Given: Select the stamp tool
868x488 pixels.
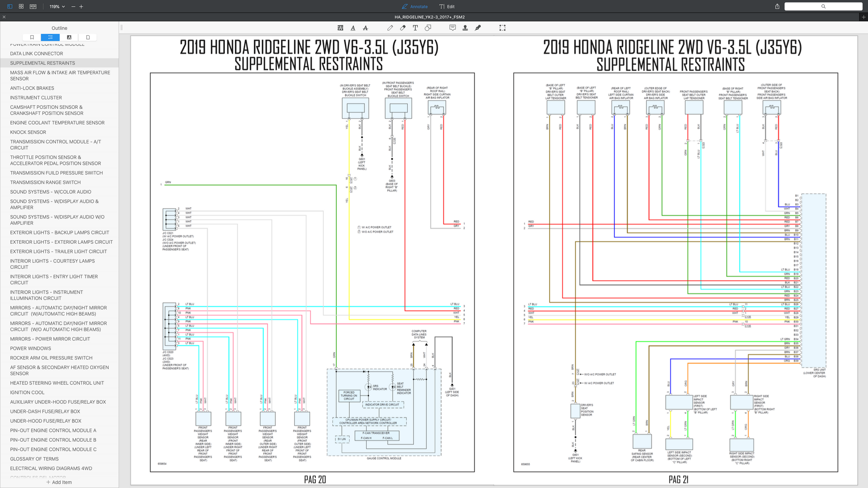Looking at the screenshot, I should coord(465,28).
